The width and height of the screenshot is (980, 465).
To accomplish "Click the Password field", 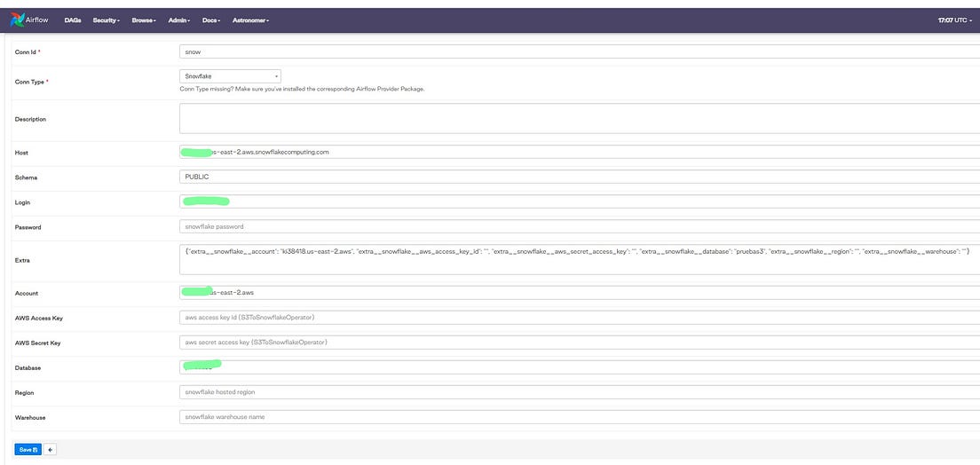I will 580,226.
